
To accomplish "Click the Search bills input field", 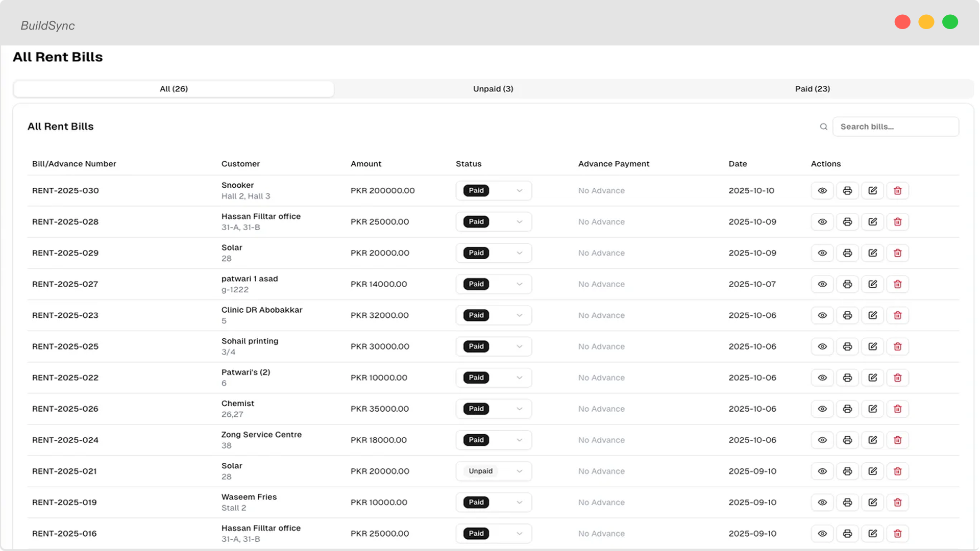I will tap(895, 127).
